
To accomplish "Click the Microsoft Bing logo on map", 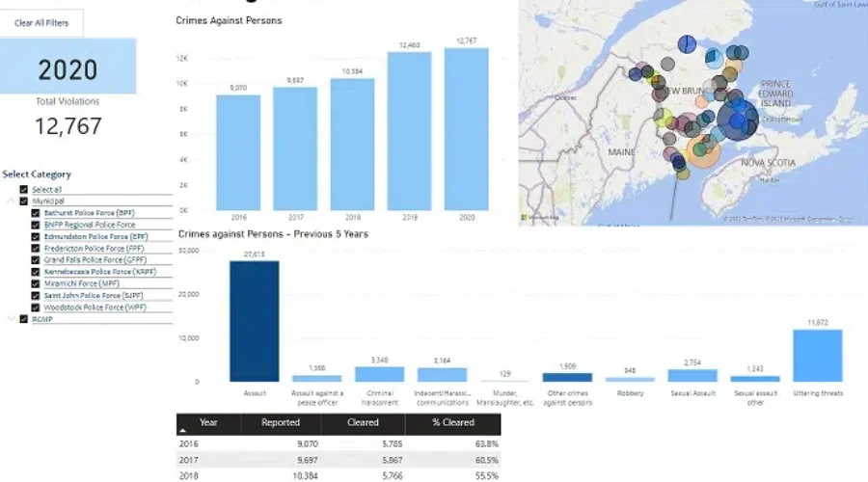I will 540,218.
